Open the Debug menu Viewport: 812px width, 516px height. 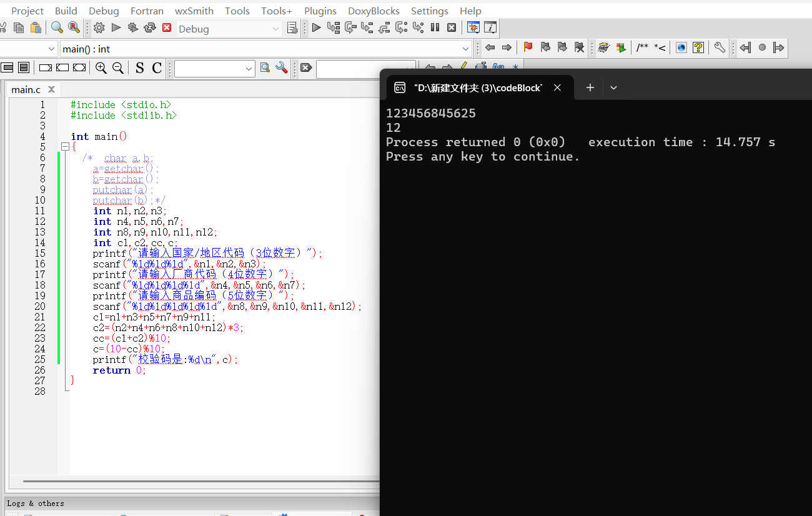pos(104,11)
